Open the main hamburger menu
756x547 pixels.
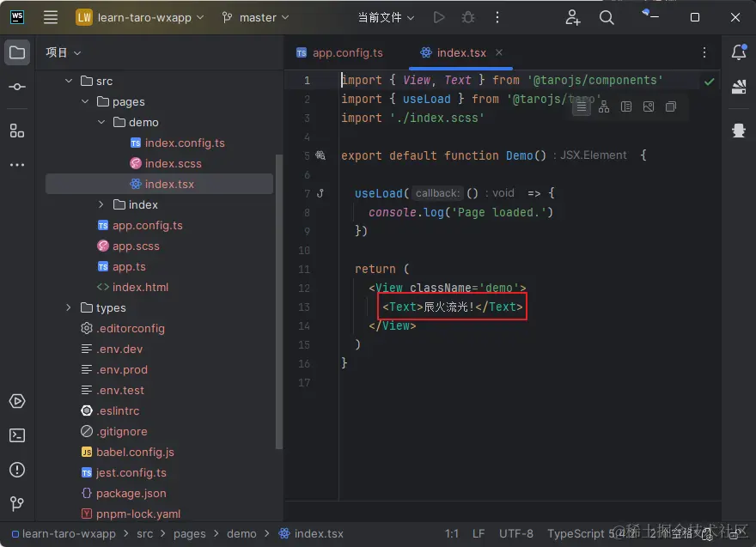coord(51,17)
